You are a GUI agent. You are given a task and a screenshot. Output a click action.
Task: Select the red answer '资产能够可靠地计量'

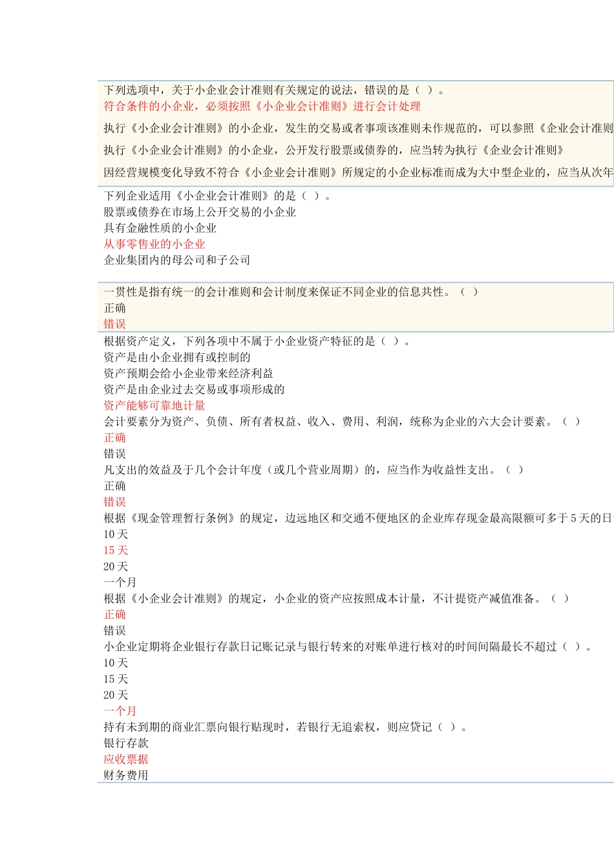[154, 406]
